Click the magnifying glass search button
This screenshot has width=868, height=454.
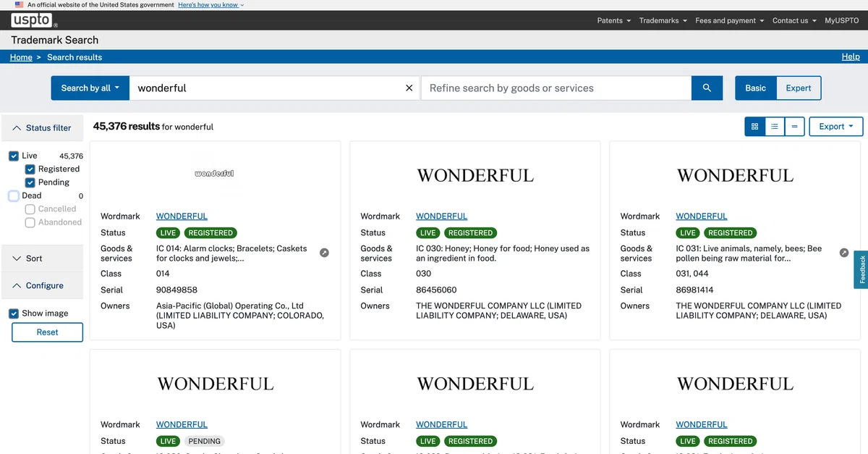tap(707, 88)
